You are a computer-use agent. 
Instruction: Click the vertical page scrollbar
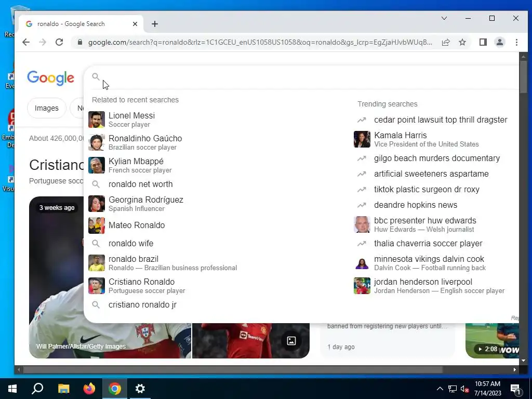[523, 77]
